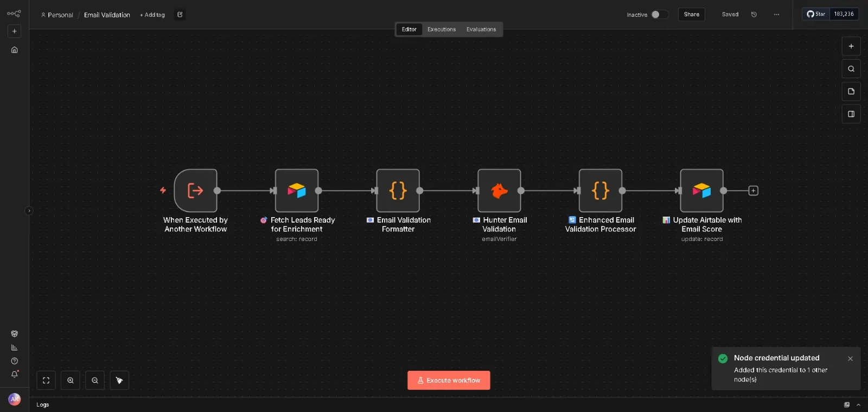The image size is (868, 412).
Task: Open the canvas node search icon
Action: coord(851,69)
